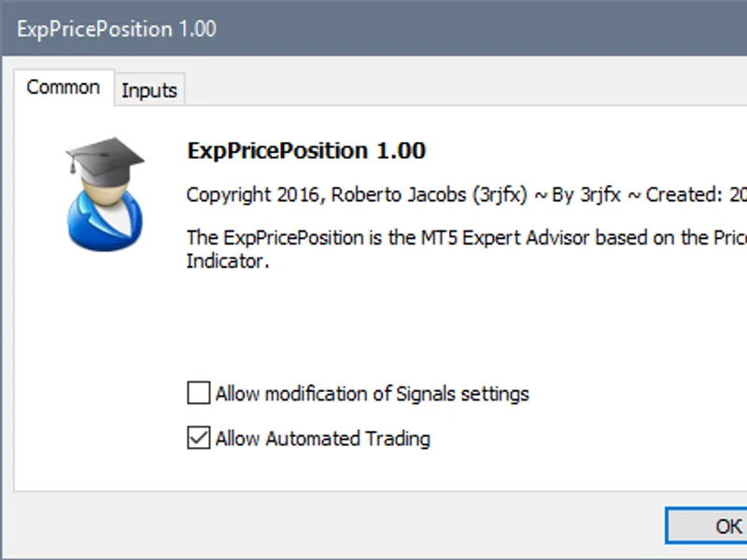Enable Allow modification of Signals settings
The image size is (747, 560).
click(x=199, y=393)
